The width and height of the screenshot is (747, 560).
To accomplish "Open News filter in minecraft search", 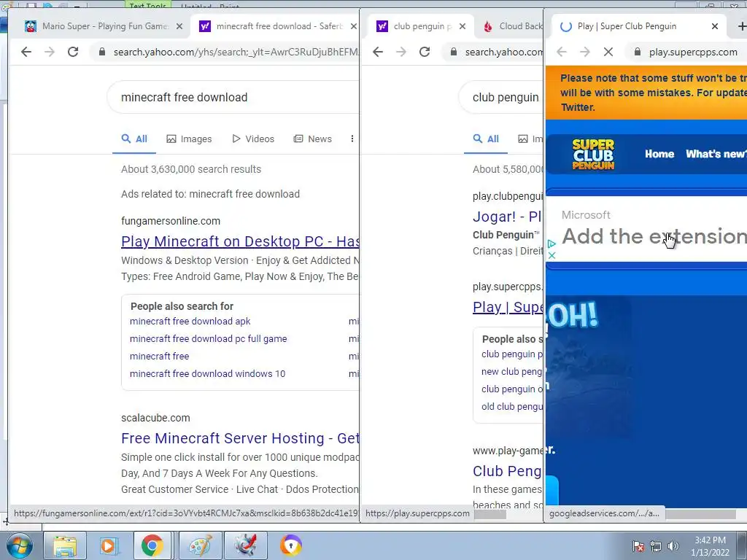I will (x=312, y=139).
